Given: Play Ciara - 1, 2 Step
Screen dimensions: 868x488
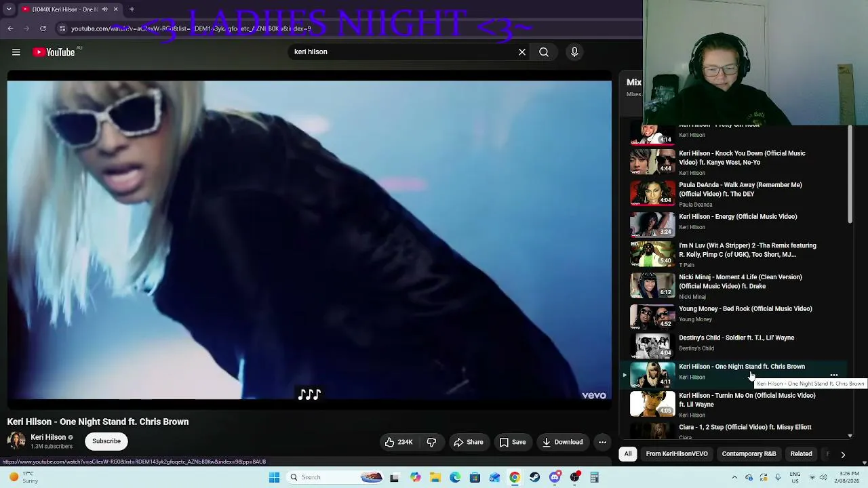Looking at the screenshot, I should coord(745,428).
